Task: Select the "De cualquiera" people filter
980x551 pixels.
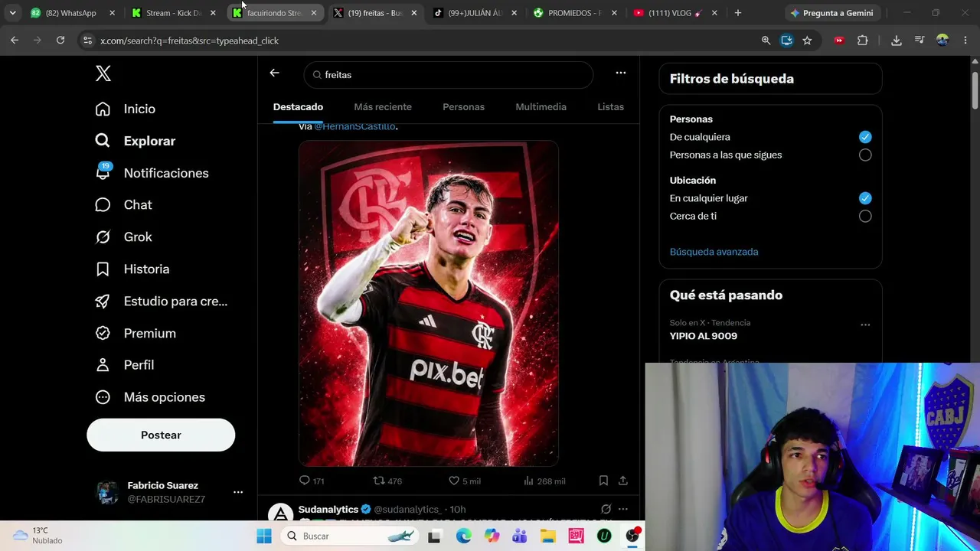Action: point(865,137)
